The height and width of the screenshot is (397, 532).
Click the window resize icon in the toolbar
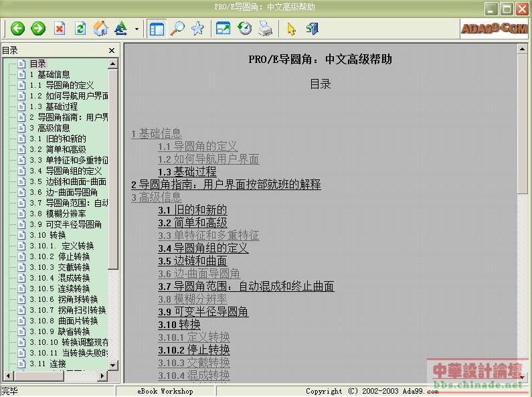[223, 29]
